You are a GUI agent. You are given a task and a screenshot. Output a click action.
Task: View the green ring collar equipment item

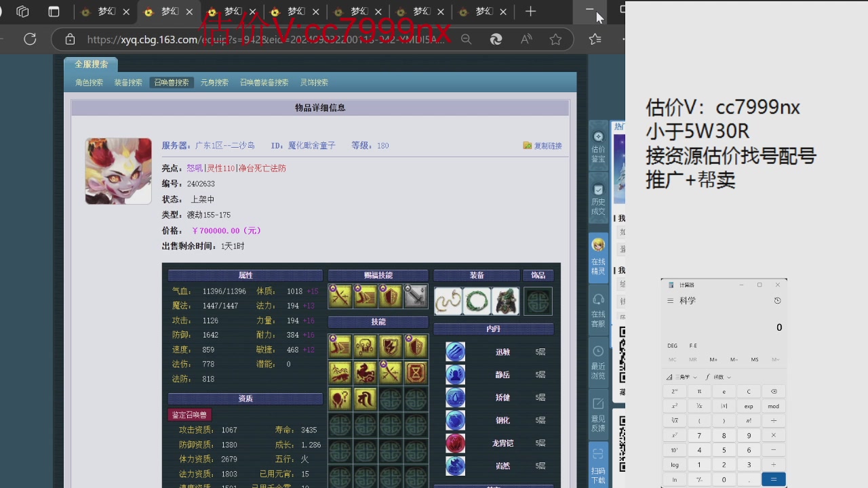coord(477,301)
